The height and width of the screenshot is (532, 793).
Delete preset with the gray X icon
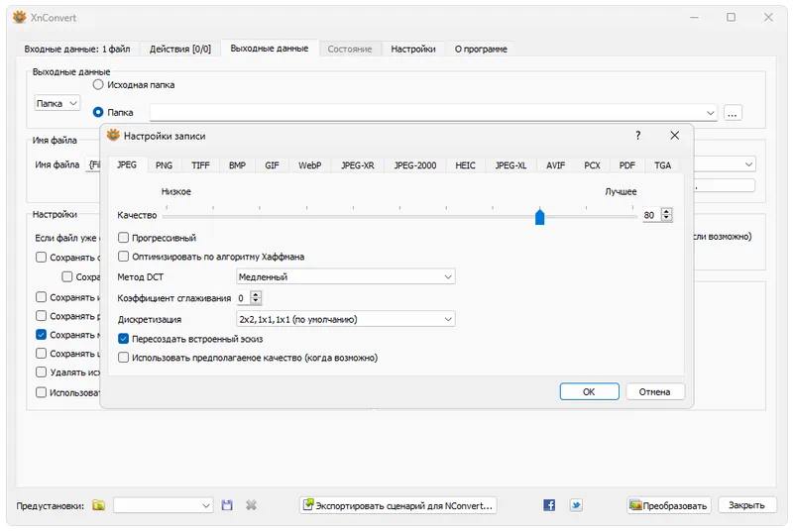click(251, 504)
